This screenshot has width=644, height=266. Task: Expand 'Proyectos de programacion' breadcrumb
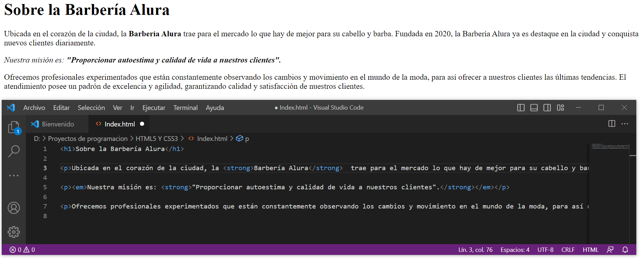88,139
